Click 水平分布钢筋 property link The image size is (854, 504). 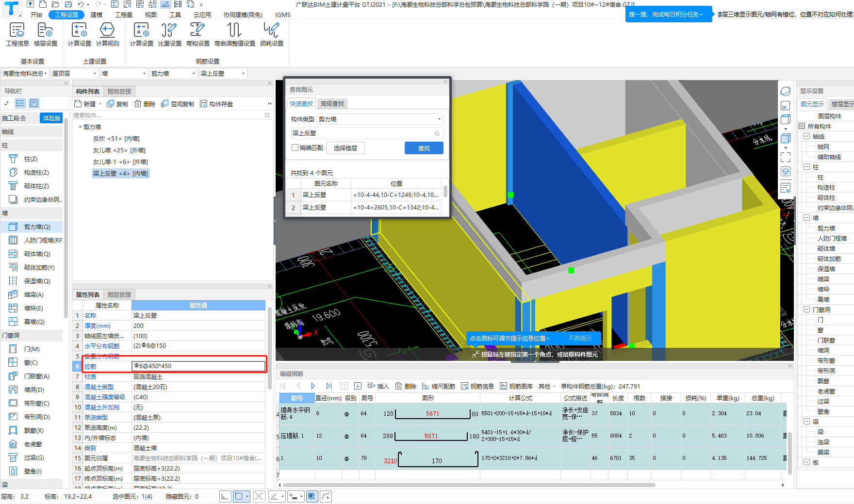[102, 346]
